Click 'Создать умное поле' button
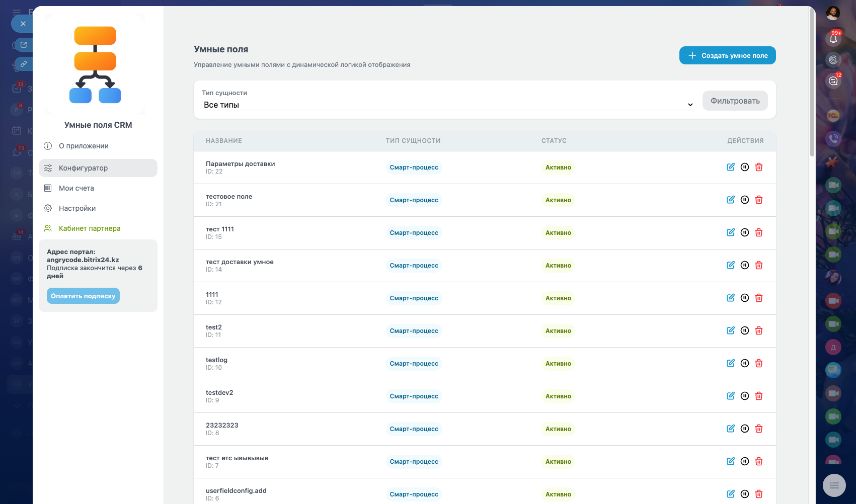The width and height of the screenshot is (856, 504). click(x=727, y=55)
